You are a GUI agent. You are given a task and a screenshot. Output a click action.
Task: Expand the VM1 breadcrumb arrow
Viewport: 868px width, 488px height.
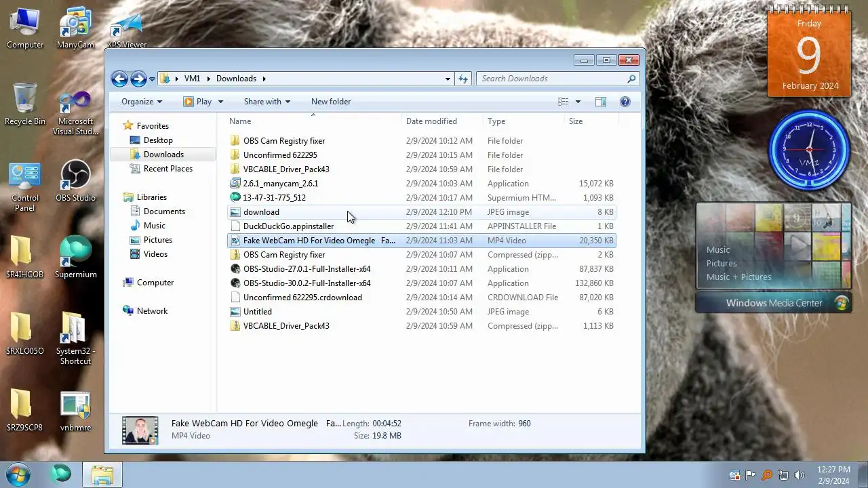(x=209, y=79)
